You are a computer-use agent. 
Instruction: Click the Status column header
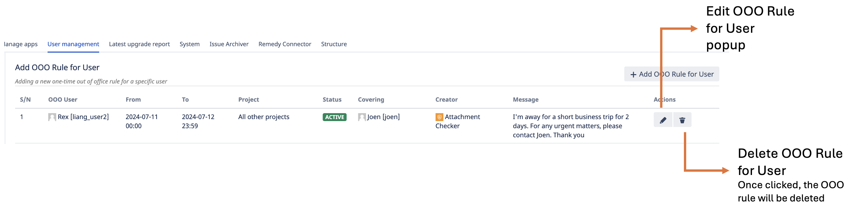(332, 100)
